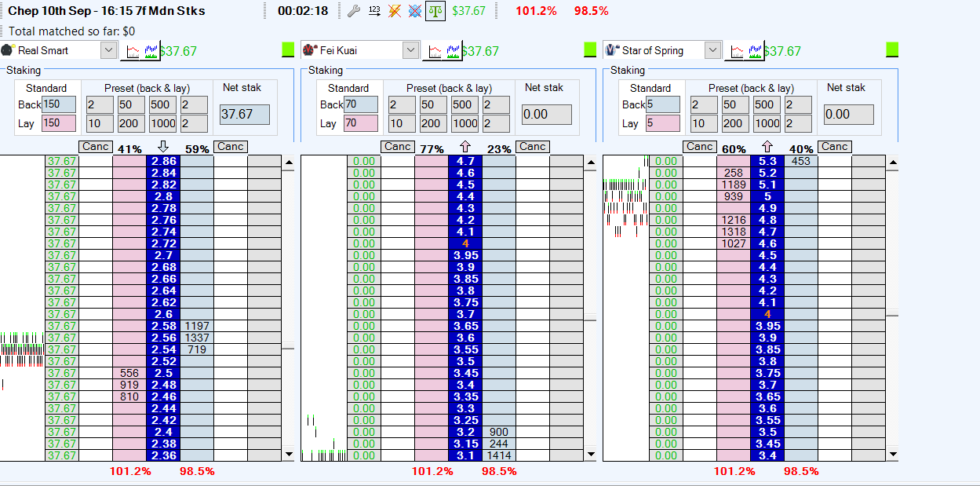The width and height of the screenshot is (980, 486).
Task: Expand the Star of Spring runner dropdown
Action: tap(712, 50)
